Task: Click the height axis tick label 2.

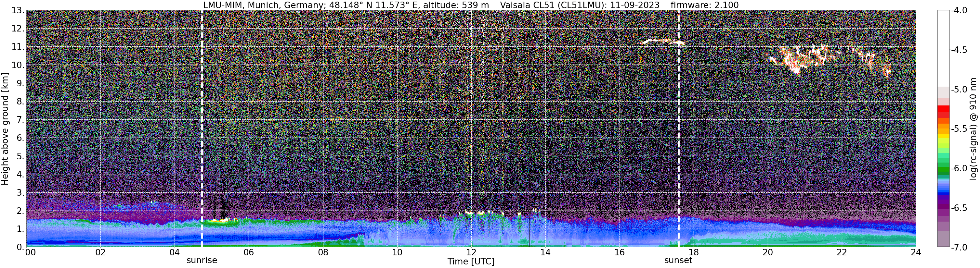Action: point(20,211)
